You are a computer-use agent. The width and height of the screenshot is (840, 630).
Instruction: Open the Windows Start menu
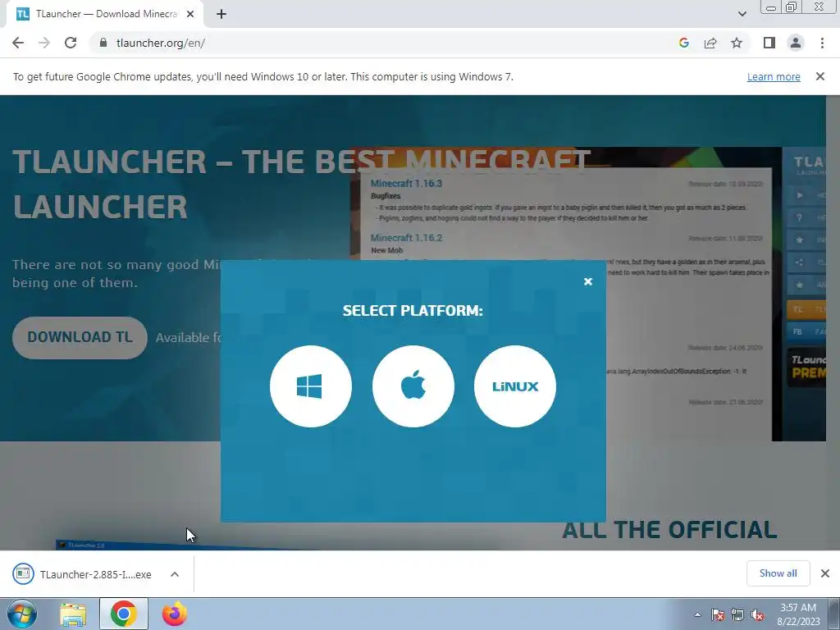click(22, 614)
